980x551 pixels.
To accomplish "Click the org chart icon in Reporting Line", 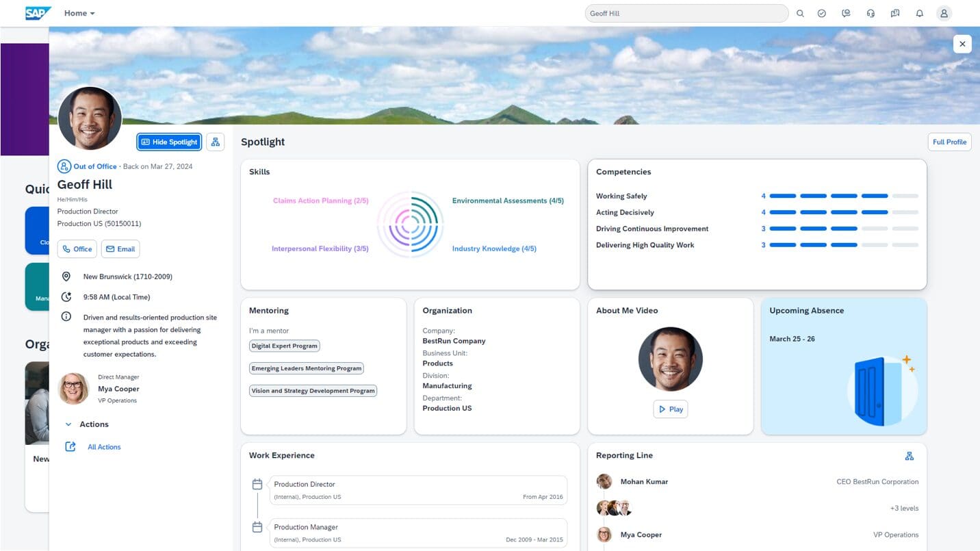I will (909, 455).
